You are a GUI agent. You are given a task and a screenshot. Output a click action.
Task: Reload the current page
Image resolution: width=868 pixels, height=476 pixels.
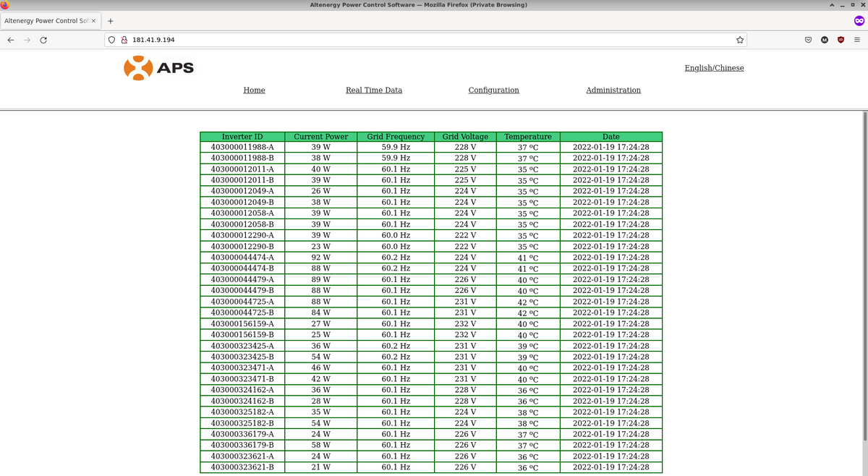pos(43,40)
